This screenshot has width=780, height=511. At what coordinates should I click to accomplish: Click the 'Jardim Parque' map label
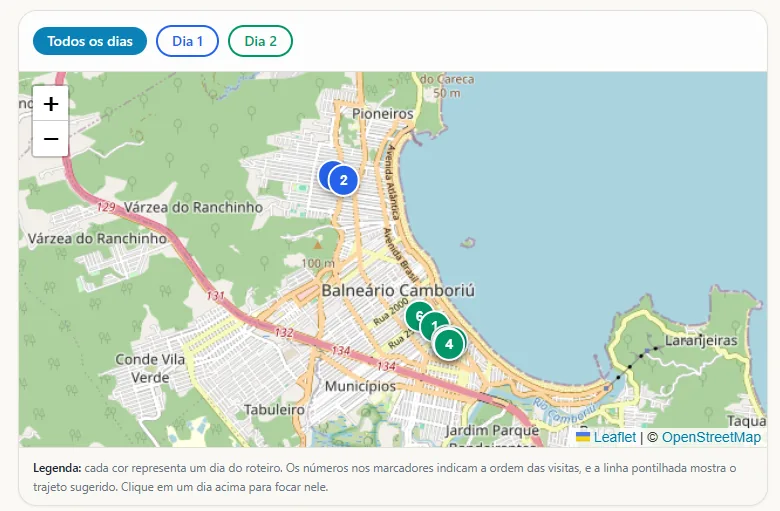tap(492, 430)
